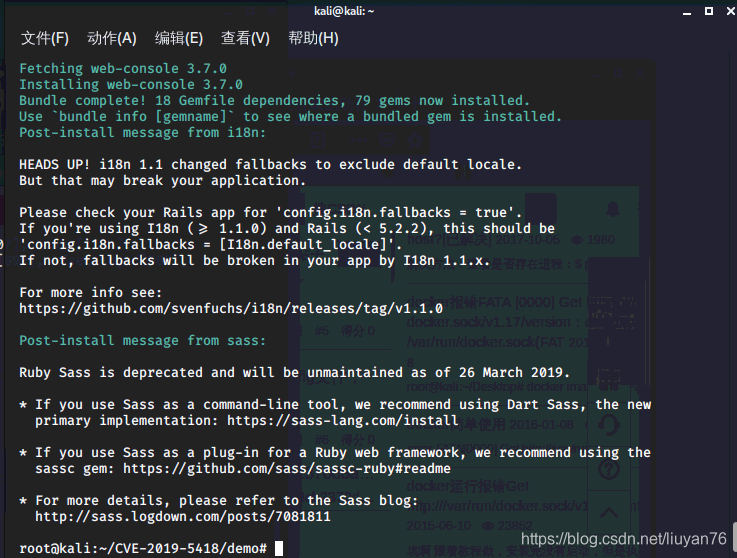Click 'But that may break your application.' line
Viewport: 737px width, 558px height.
click(163, 181)
